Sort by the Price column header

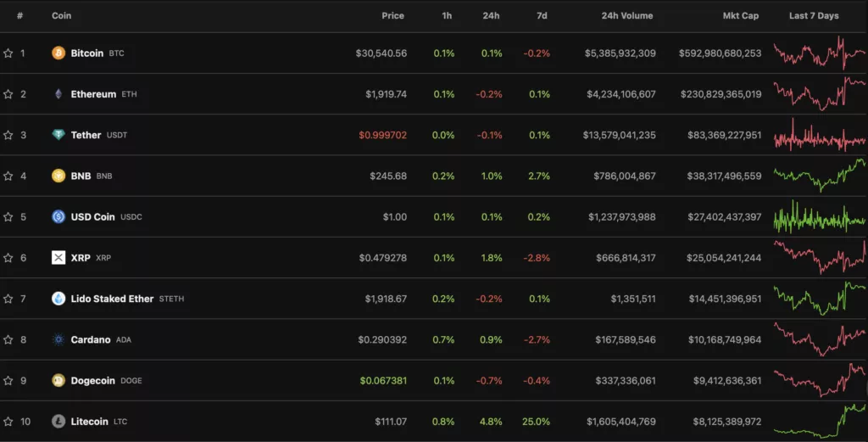[392, 15]
